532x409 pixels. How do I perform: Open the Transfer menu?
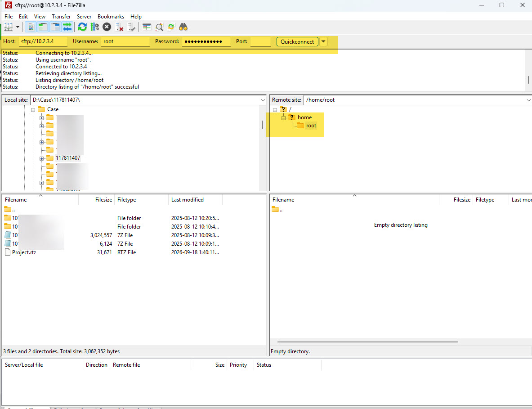click(61, 17)
